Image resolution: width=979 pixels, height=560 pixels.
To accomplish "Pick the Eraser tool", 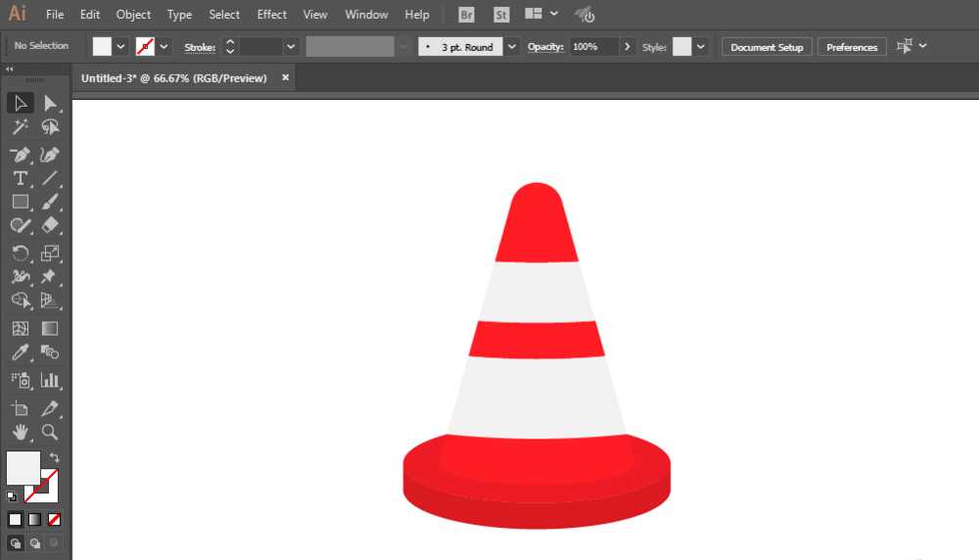I will 50,225.
